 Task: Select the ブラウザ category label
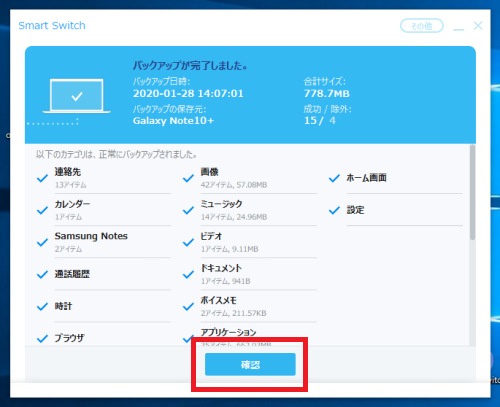click(69, 338)
